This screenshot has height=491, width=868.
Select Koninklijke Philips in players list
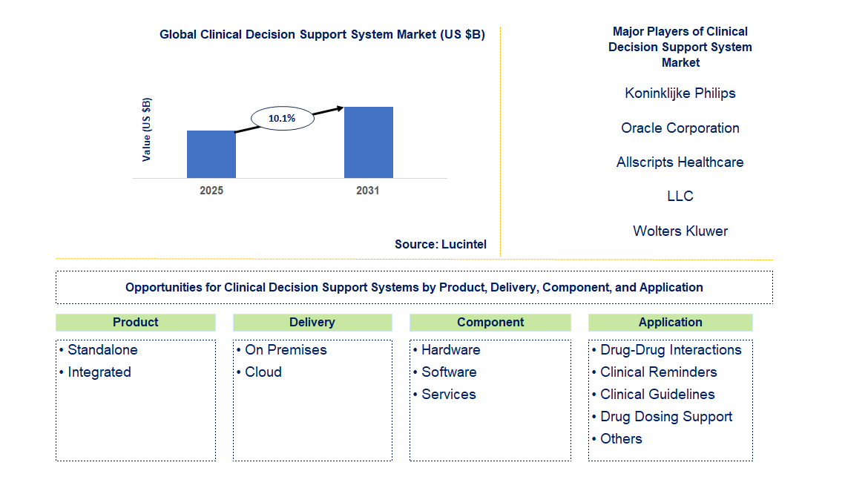click(x=680, y=93)
